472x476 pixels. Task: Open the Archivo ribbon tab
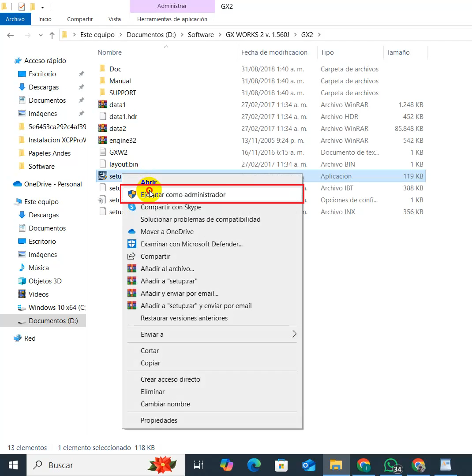pos(15,19)
